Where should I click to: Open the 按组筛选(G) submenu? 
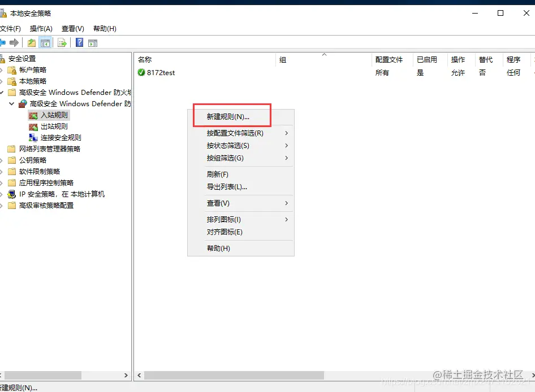240,158
